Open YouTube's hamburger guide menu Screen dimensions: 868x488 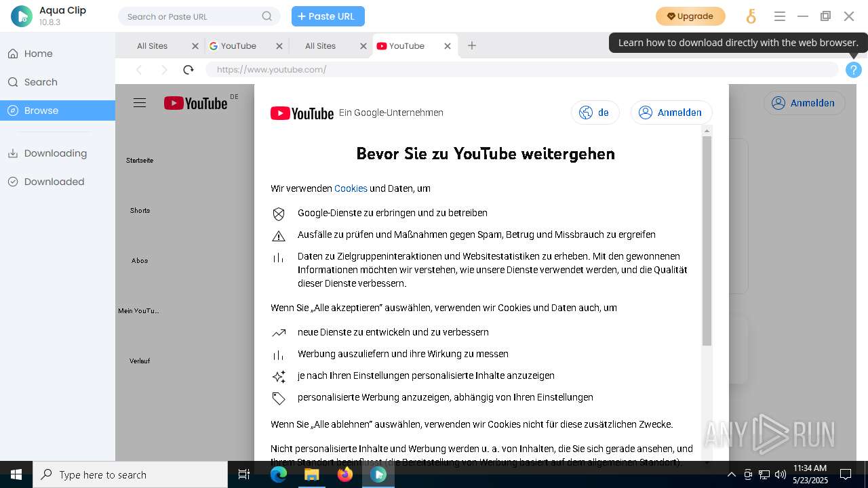(x=140, y=103)
